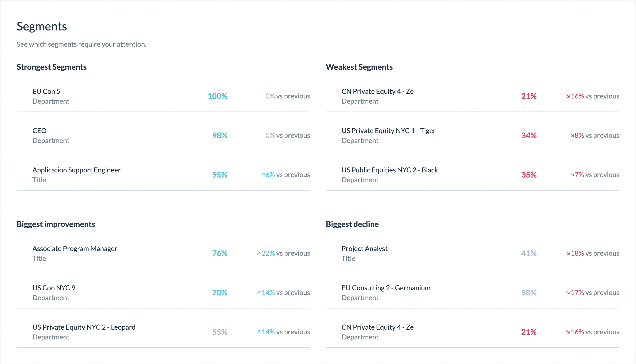Click the Biggest decline heading
The height and width of the screenshot is (364, 636).
click(x=352, y=224)
